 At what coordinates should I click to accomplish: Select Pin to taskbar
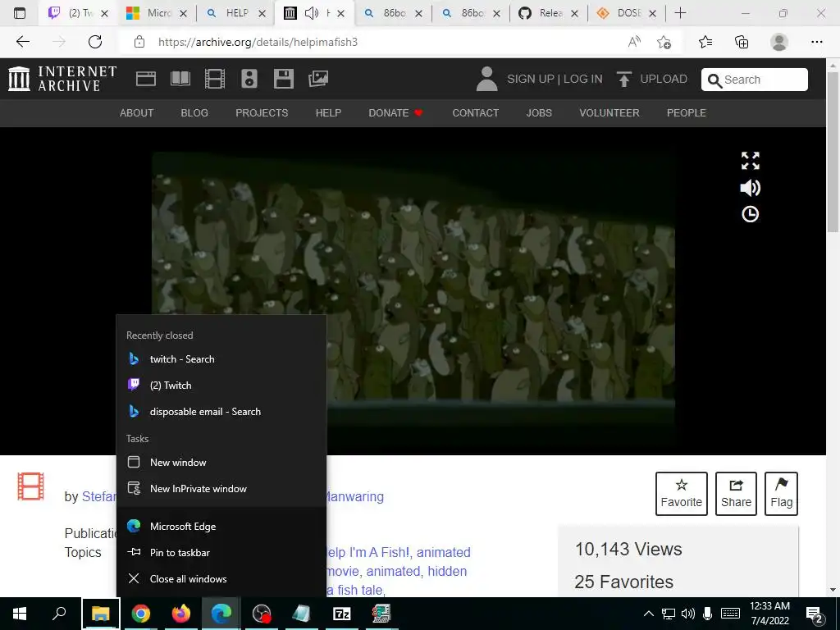click(221, 552)
